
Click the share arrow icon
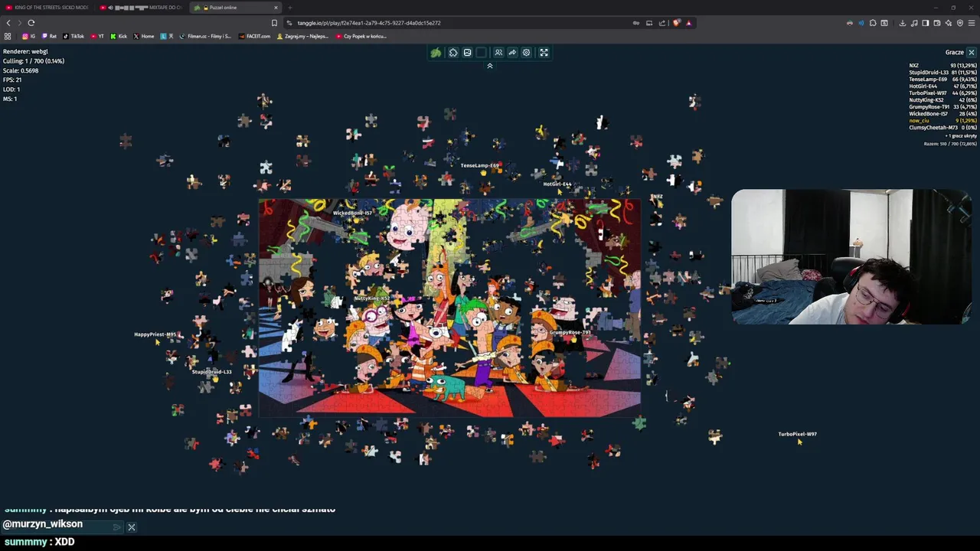512,53
